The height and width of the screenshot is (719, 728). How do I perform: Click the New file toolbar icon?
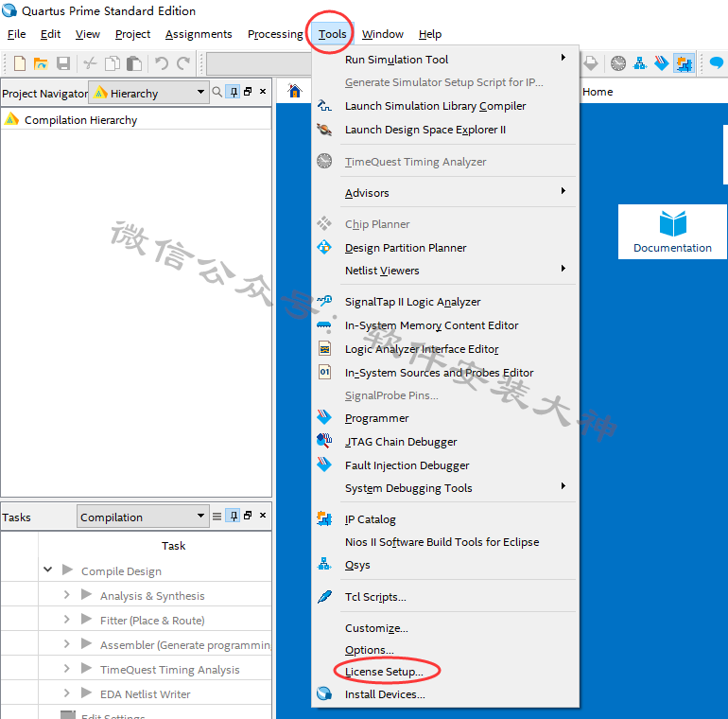pyautogui.click(x=20, y=63)
